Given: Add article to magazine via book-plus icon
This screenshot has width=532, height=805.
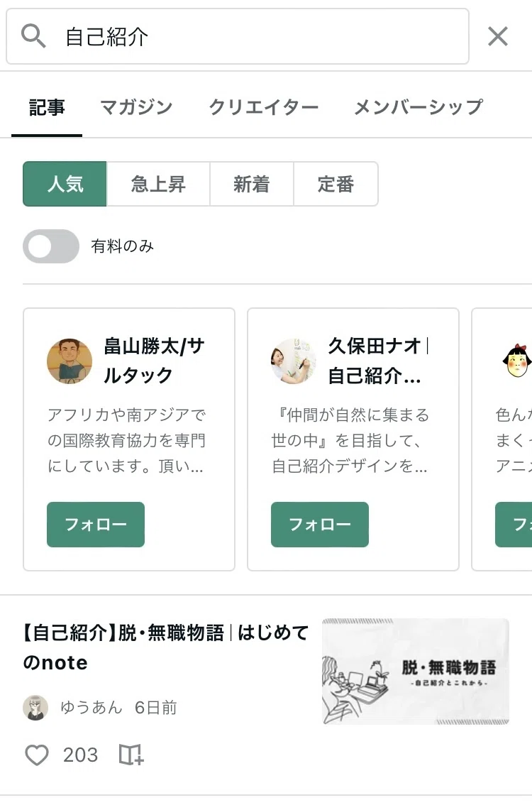Looking at the screenshot, I should [x=131, y=755].
